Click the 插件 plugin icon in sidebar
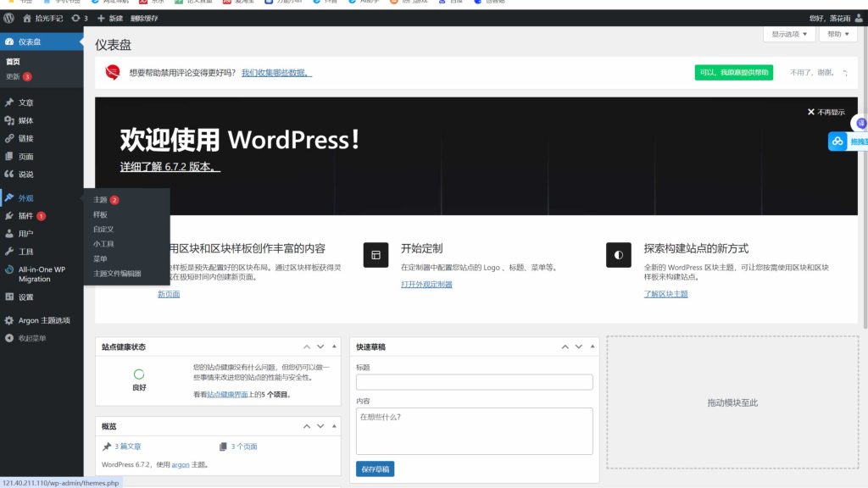 9,216
